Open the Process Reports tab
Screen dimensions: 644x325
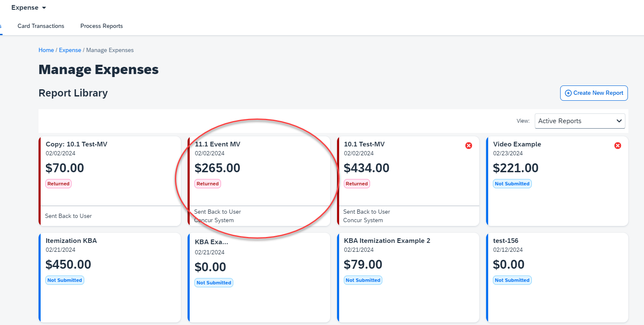(101, 26)
